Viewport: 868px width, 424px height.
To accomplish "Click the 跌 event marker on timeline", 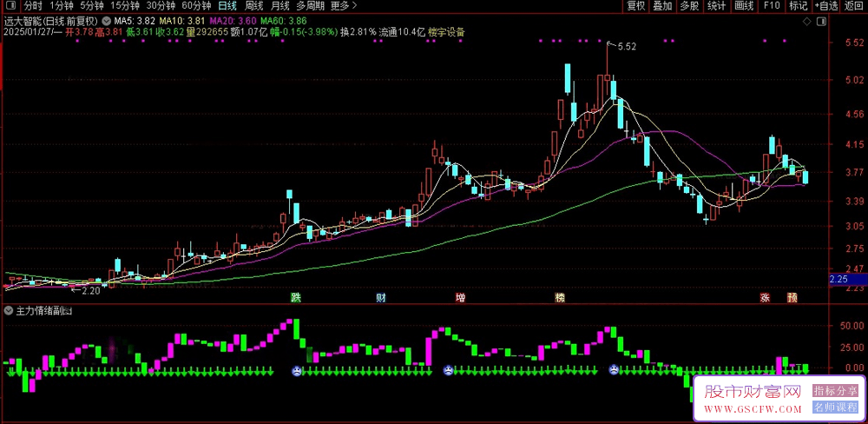I will point(297,298).
